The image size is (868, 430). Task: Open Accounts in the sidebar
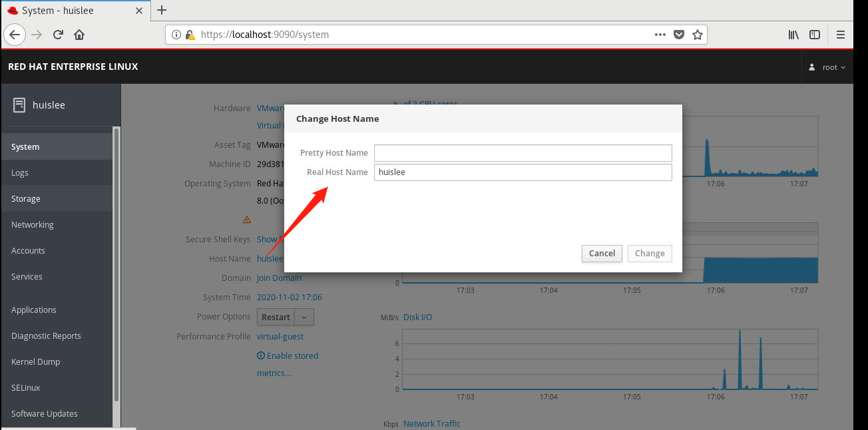pos(57,250)
